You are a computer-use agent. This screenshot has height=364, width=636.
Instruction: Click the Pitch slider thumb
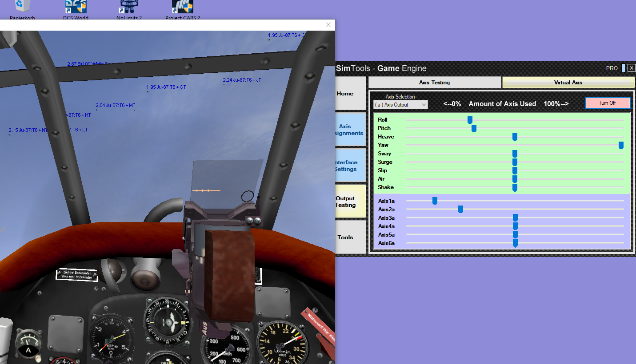tap(474, 128)
